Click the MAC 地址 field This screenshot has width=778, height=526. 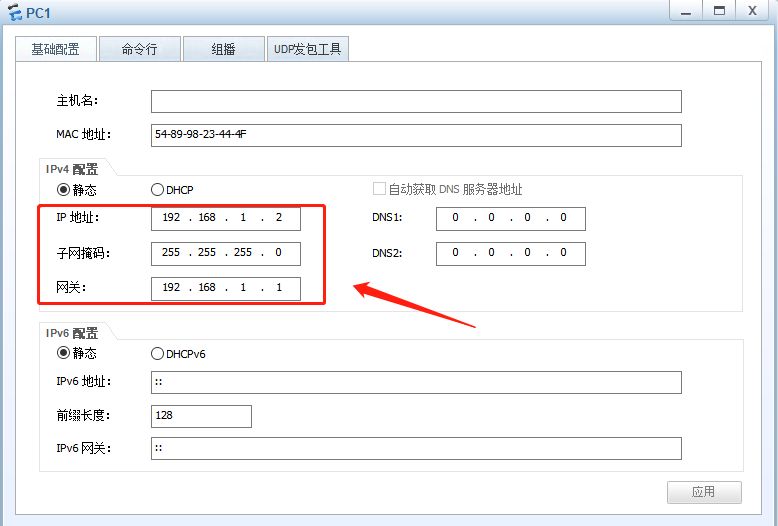pyautogui.click(x=415, y=135)
